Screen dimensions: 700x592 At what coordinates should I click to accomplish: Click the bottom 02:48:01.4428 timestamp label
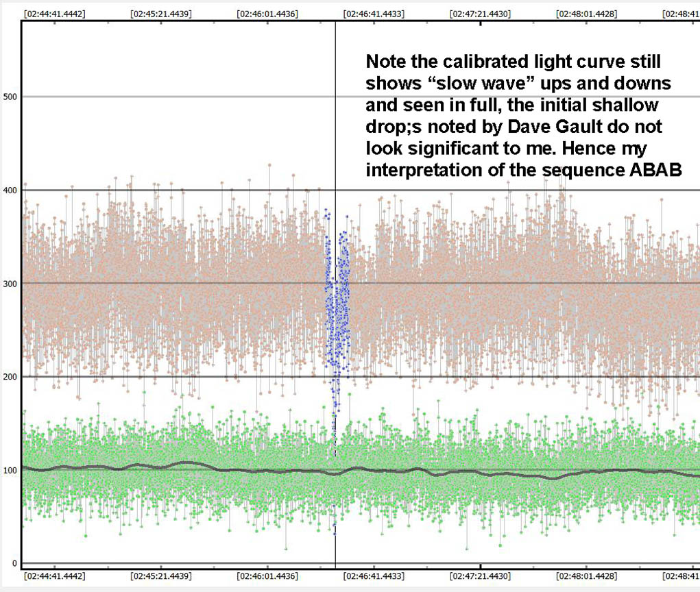tap(587, 576)
